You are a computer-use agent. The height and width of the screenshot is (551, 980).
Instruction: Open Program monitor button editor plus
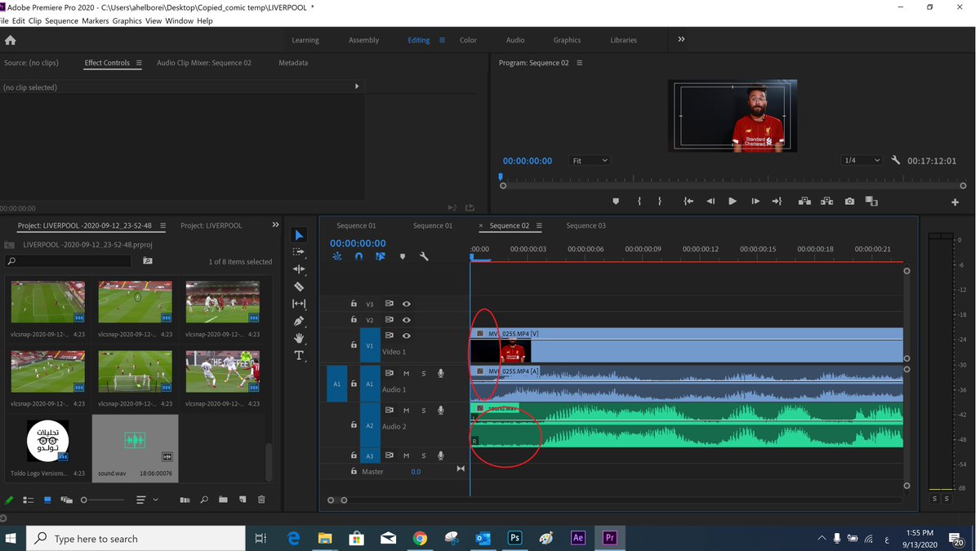click(955, 202)
